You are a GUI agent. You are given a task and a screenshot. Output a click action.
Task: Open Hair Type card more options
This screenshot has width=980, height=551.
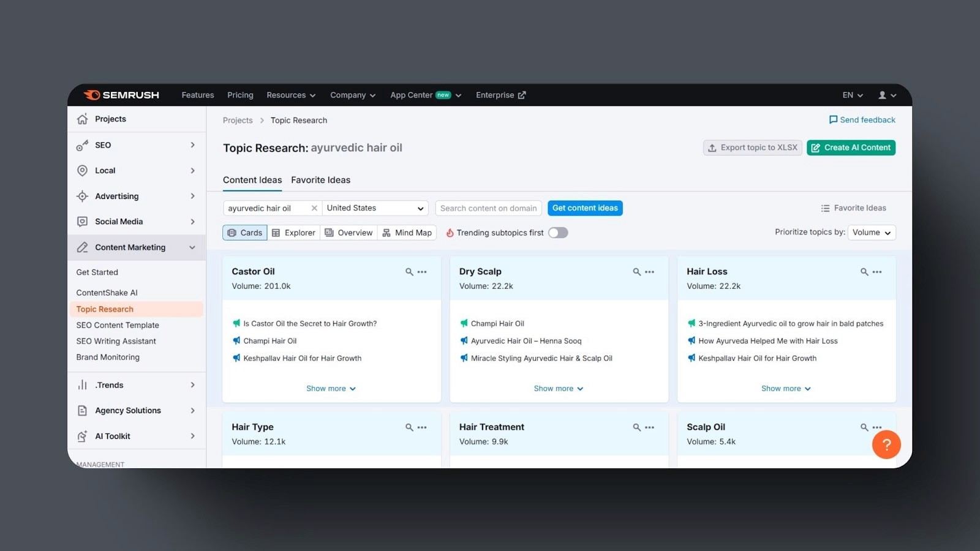tap(422, 427)
